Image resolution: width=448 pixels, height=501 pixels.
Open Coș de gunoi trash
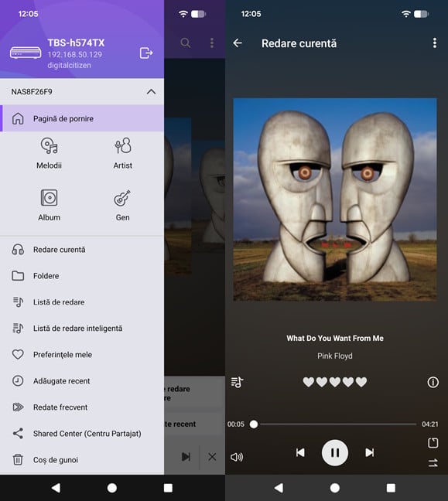(x=82, y=460)
